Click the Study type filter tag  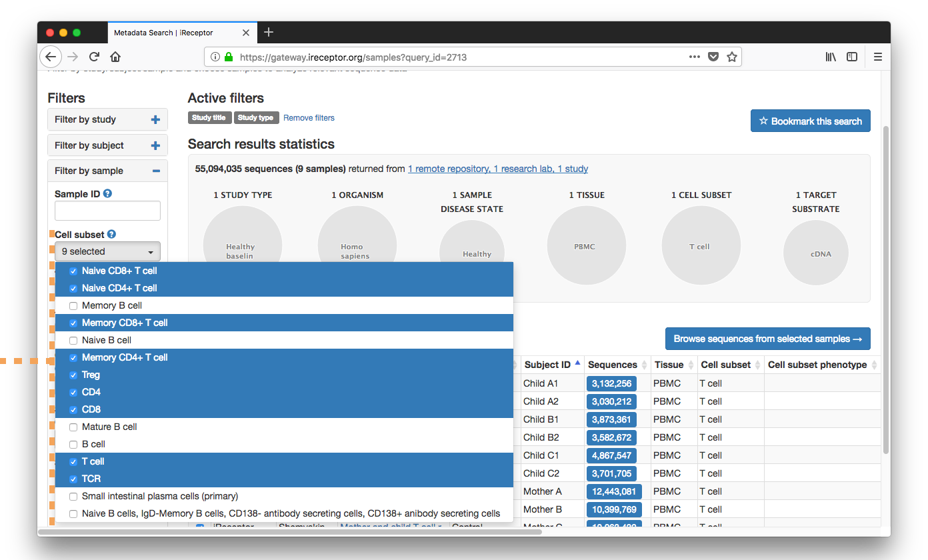pyautogui.click(x=256, y=118)
